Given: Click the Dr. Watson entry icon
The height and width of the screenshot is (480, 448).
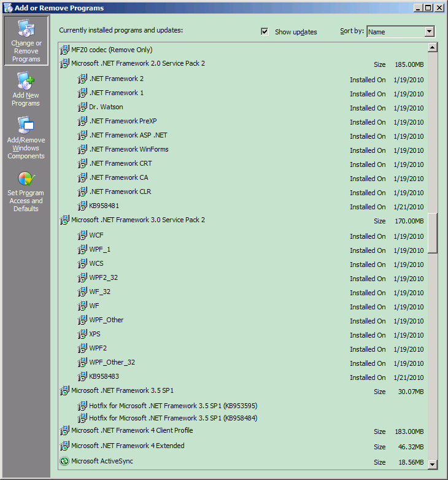Looking at the screenshot, I should (x=82, y=107).
